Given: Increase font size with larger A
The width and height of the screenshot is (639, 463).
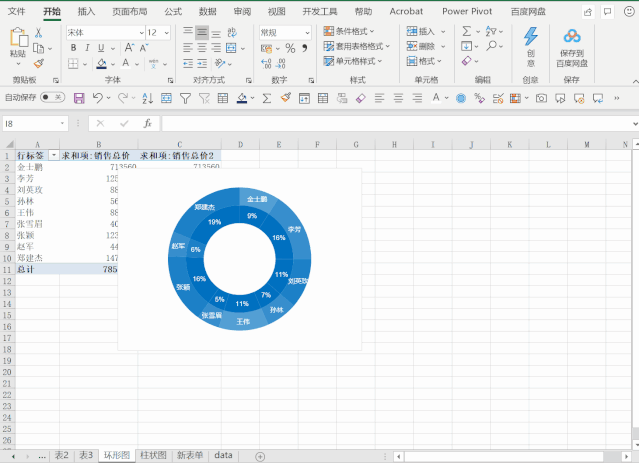Looking at the screenshot, I should pos(129,48).
